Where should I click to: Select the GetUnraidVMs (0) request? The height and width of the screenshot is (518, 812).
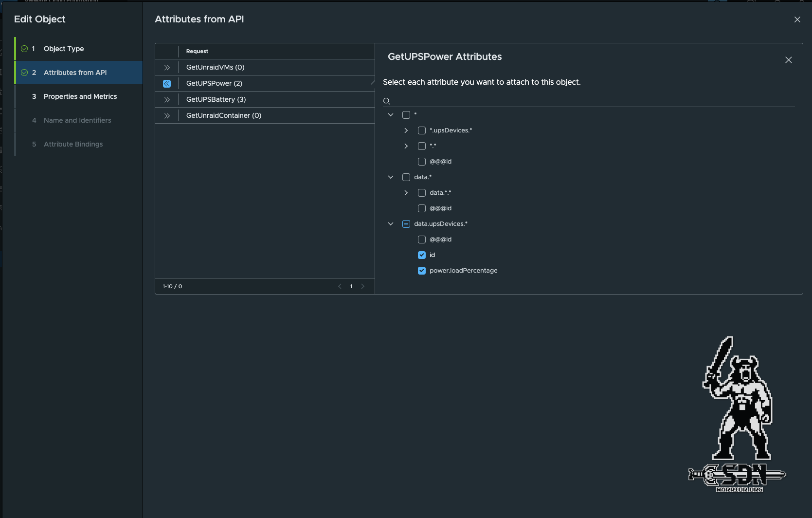[x=215, y=67]
